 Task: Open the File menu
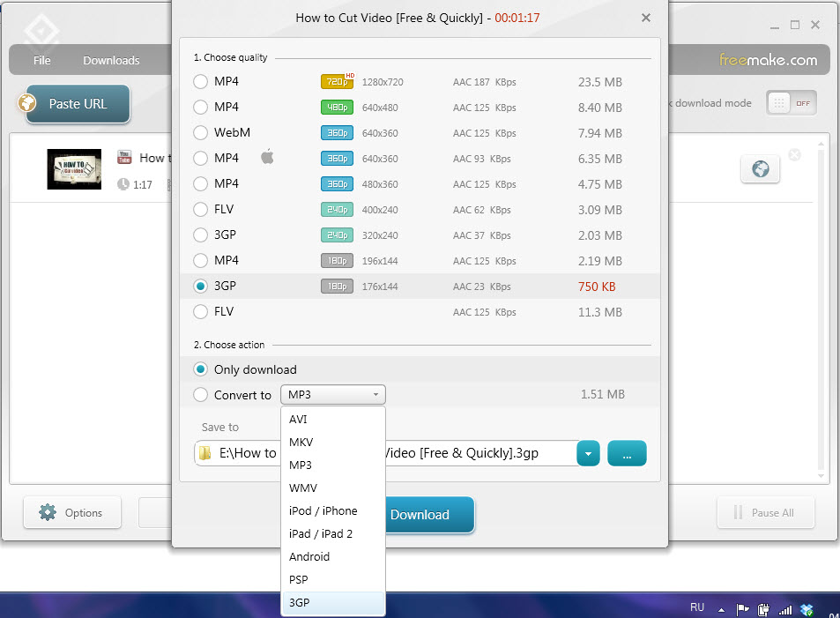[41, 60]
